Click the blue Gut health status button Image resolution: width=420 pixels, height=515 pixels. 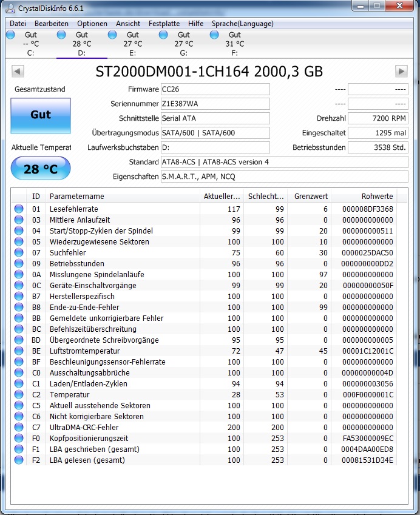(x=41, y=116)
